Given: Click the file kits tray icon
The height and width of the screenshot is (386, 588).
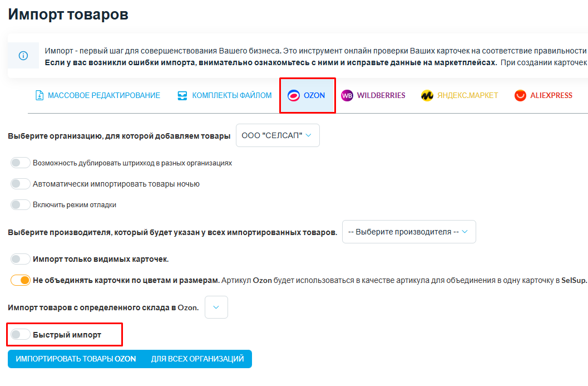Looking at the screenshot, I should [x=182, y=96].
